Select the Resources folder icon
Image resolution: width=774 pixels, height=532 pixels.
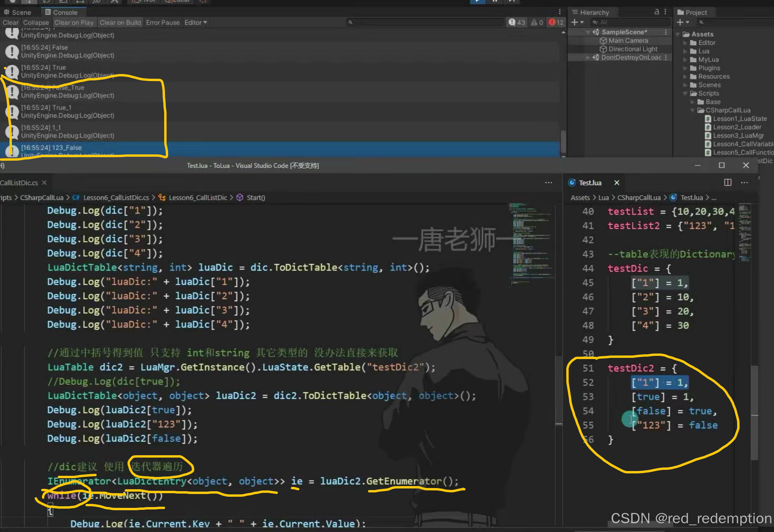tap(693, 76)
